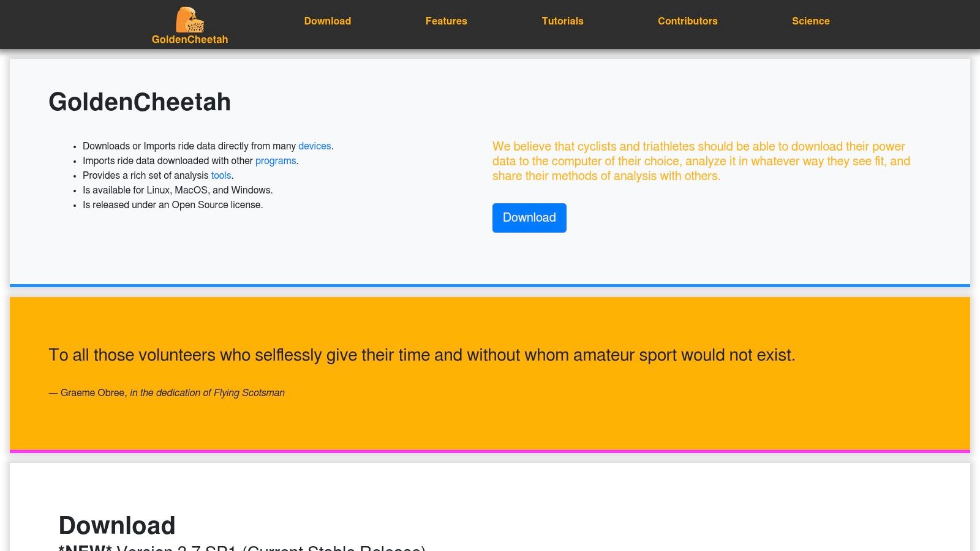980x551 pixels.
Task: Navigate to the Science section
Action: click(x=811, y=21)
